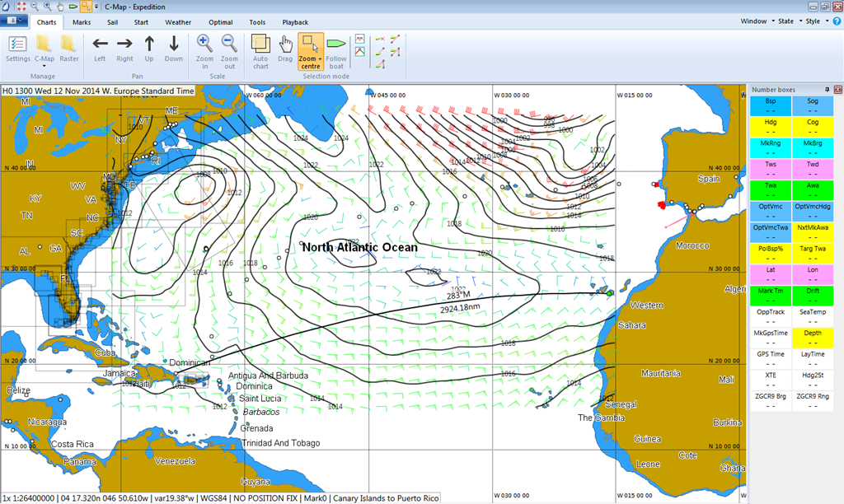Click the NO POSITION FIX status entry
The height and width of the screenshot is (504, 844).
(x=265, y=498)
